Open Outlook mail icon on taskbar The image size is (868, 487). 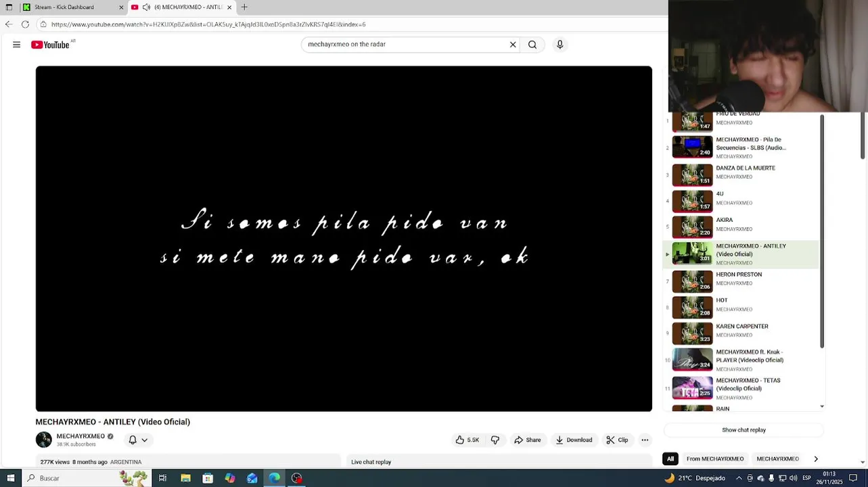coord(252,478)
